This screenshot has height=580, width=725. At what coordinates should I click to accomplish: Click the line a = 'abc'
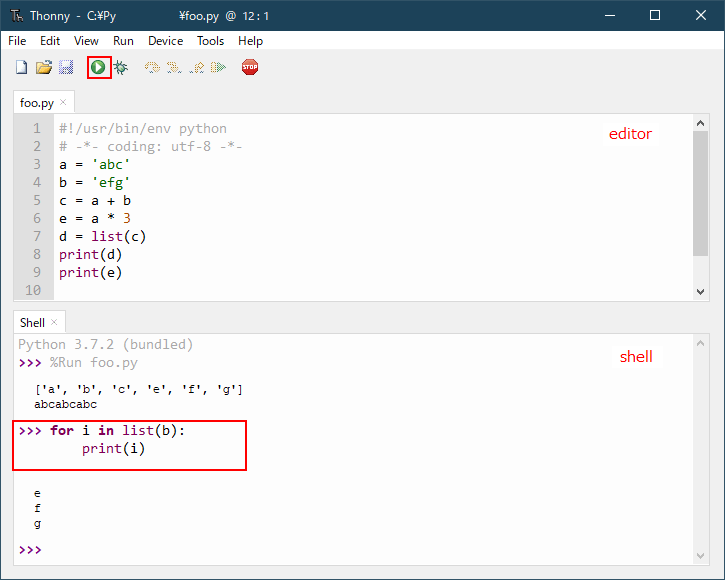[x=94, y=164]
